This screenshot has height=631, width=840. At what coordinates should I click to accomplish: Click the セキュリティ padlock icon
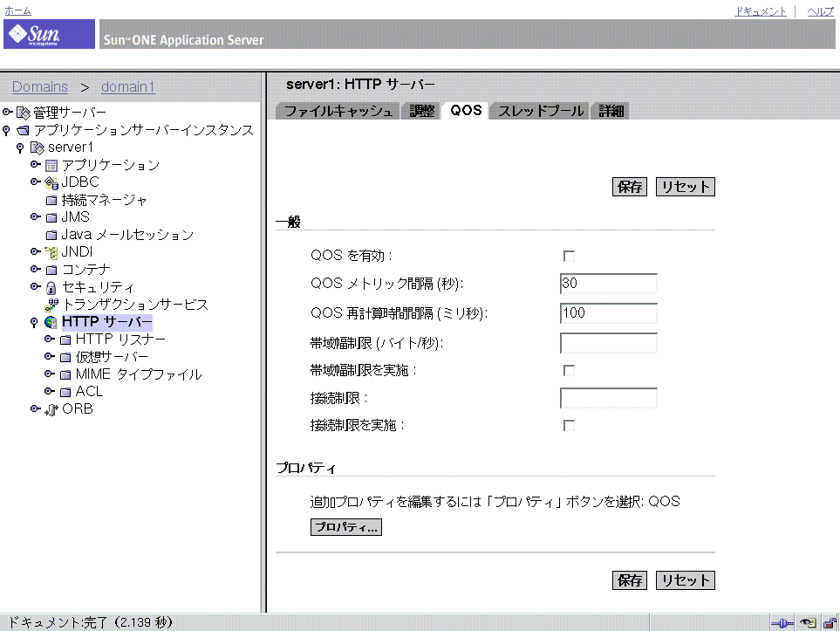coord(51,288)
